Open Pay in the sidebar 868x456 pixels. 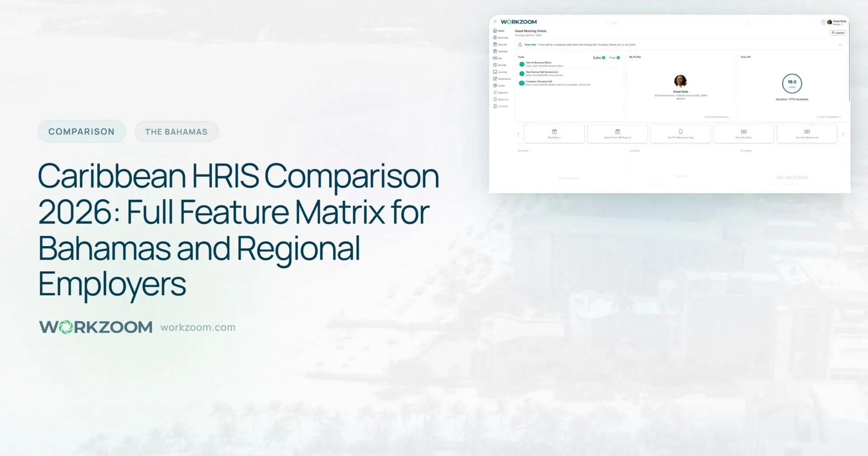click(x=498, y=58)
